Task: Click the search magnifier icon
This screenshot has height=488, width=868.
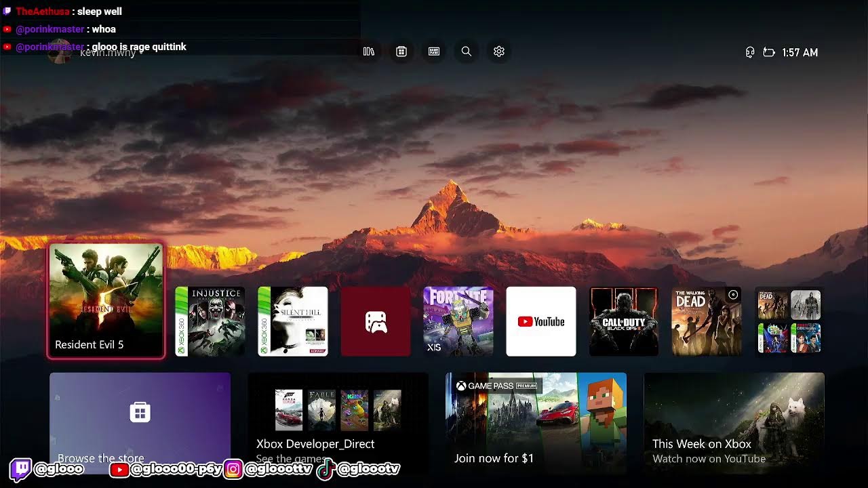Action: [x=467, y=52]
